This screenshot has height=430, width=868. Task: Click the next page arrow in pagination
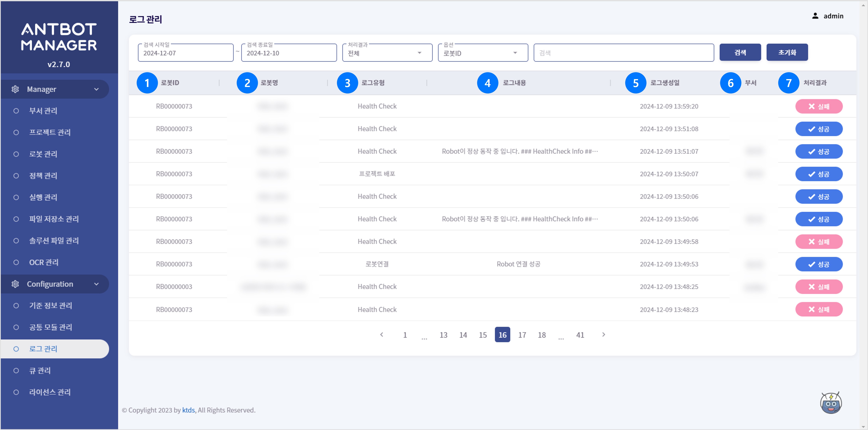pyautogui.click(x=603, y=335)
